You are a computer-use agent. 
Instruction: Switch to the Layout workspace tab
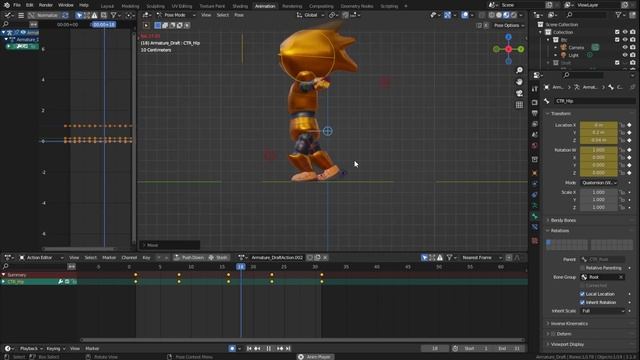coord(107,6)
